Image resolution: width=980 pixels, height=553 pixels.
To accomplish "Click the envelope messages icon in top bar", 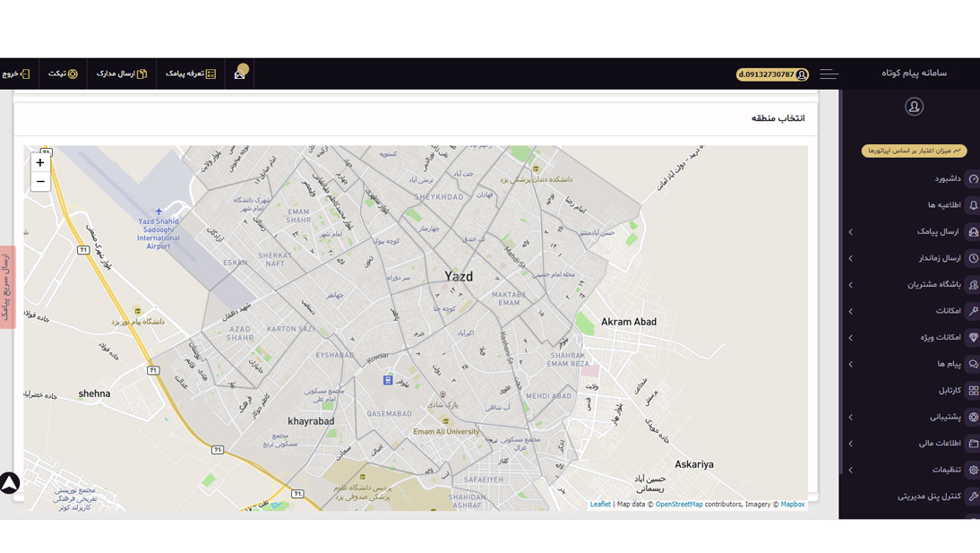I will click(x=240, y=73).
